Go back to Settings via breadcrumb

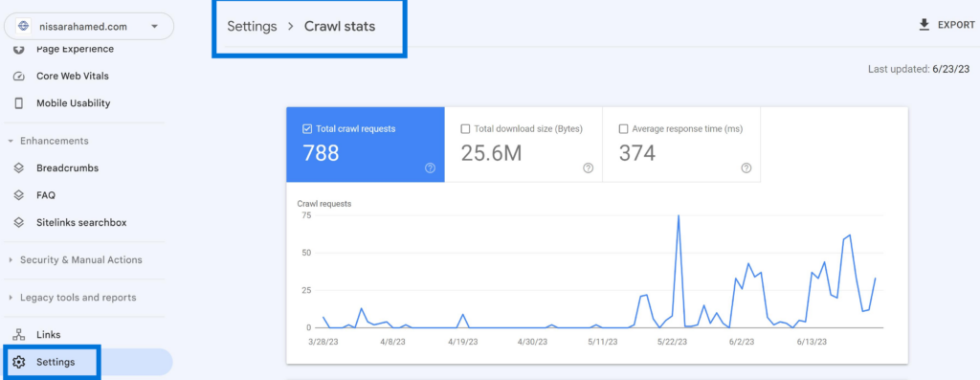(252, 26)
